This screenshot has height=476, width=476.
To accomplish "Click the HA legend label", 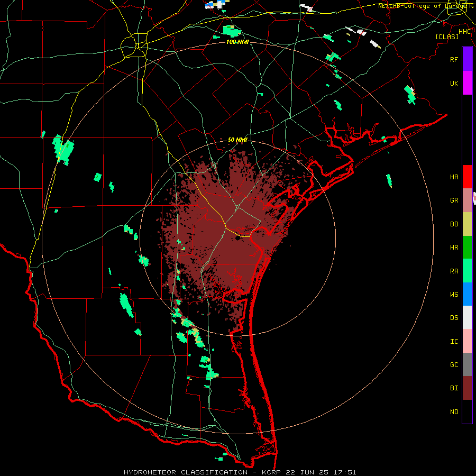I will pyautogui.click(x=454, y=177).
